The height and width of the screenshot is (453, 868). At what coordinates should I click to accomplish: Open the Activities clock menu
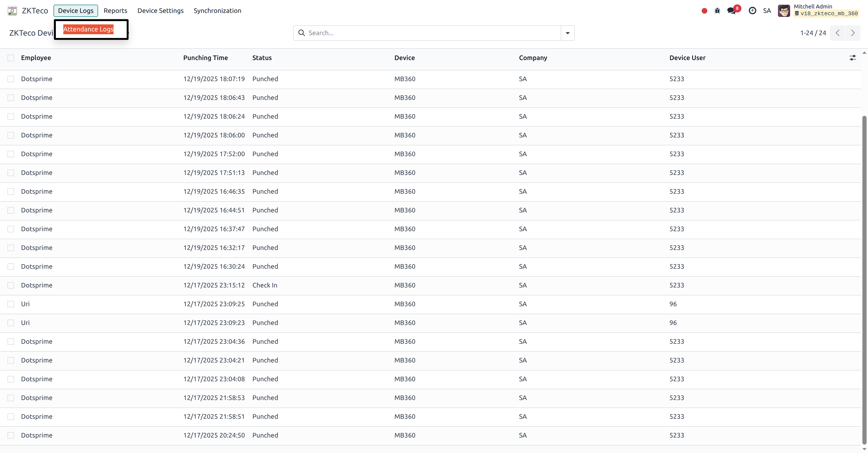click(x=752, y=11)
